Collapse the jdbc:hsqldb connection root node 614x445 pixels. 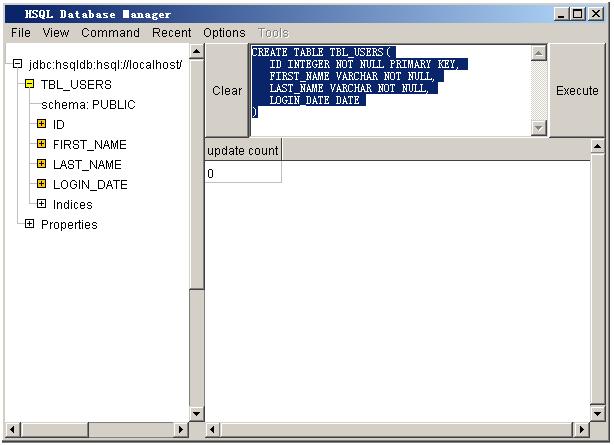point(17,64)
